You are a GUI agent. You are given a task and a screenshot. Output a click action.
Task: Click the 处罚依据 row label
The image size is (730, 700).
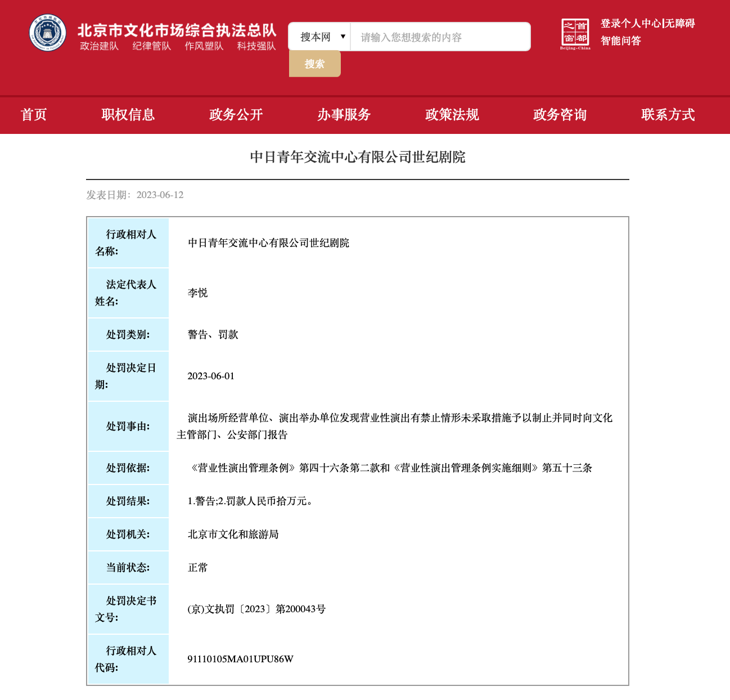pos(128,468)
